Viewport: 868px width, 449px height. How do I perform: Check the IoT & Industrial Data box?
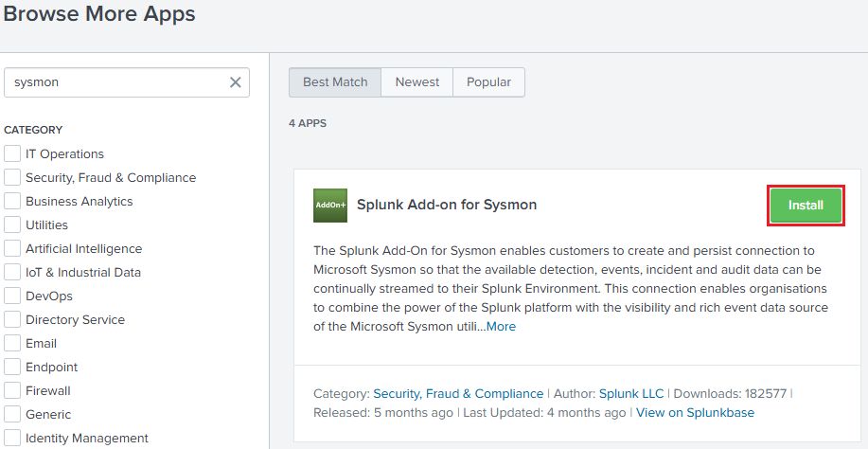pyautogui.click(x=12, y=272)
